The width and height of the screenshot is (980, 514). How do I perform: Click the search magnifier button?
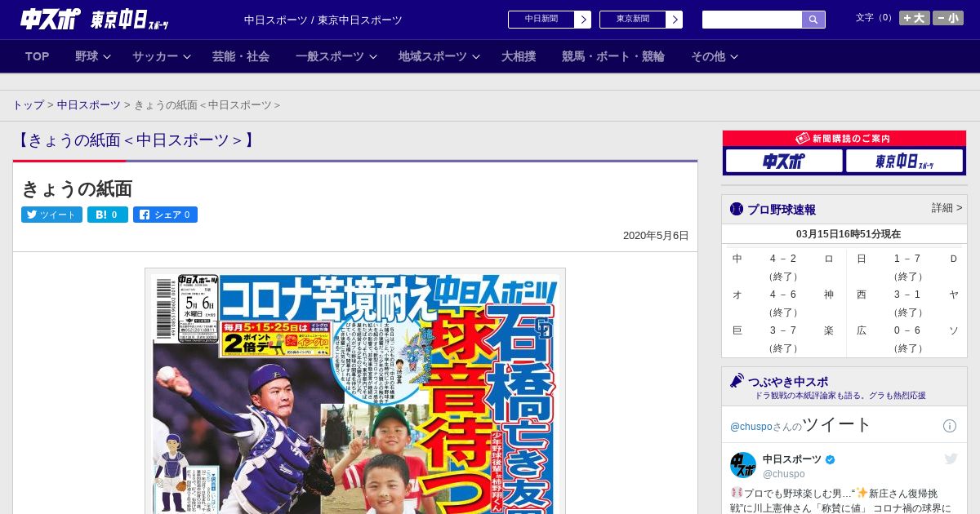click(813, 20)
